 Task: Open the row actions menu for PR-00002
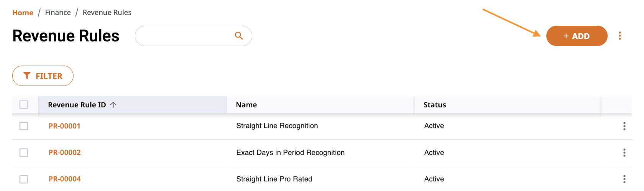(624, 153)
